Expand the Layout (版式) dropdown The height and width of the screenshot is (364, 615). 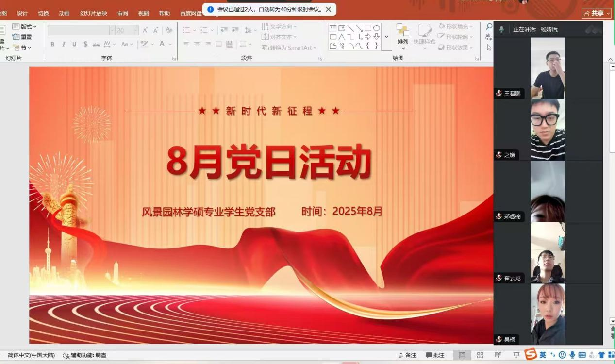(x=24, y=27)
